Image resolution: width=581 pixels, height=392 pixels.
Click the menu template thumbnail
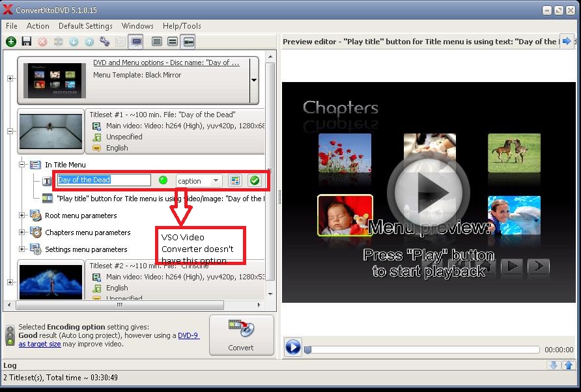(55, 80)
